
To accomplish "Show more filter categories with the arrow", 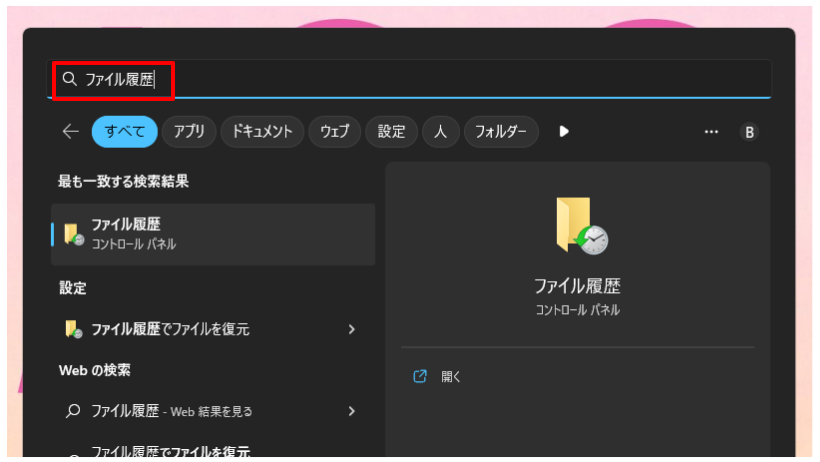I will pos(564,131).
